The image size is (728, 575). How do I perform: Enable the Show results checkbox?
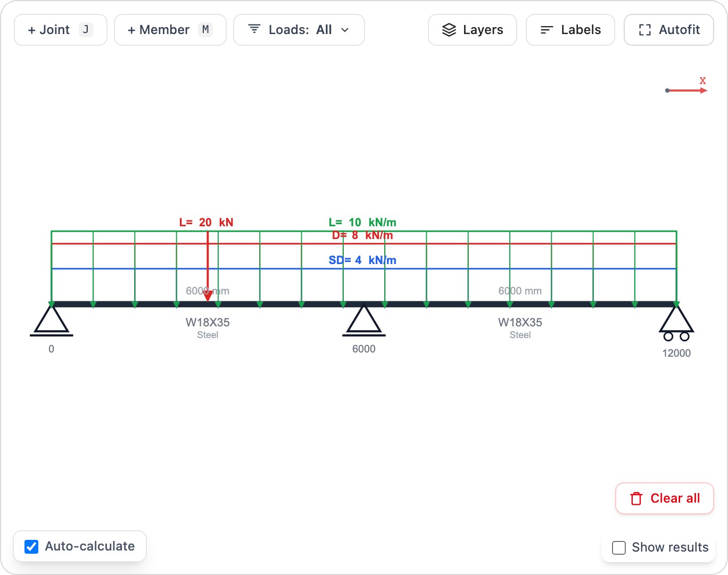(x=619, y=547)
